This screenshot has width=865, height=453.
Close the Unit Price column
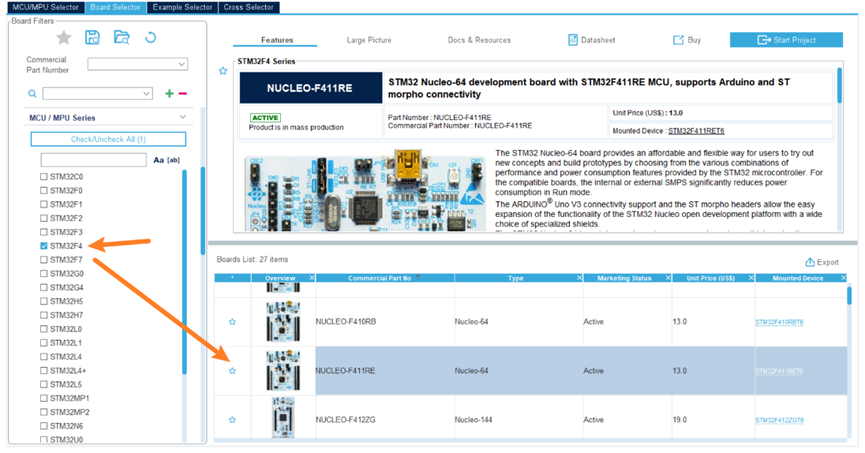pos(751,278)
